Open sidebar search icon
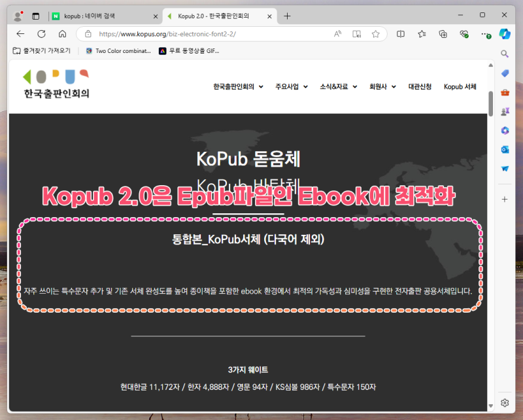Image resolution: width=523 pixels, height=420 pixels. (x=505, y=54)
